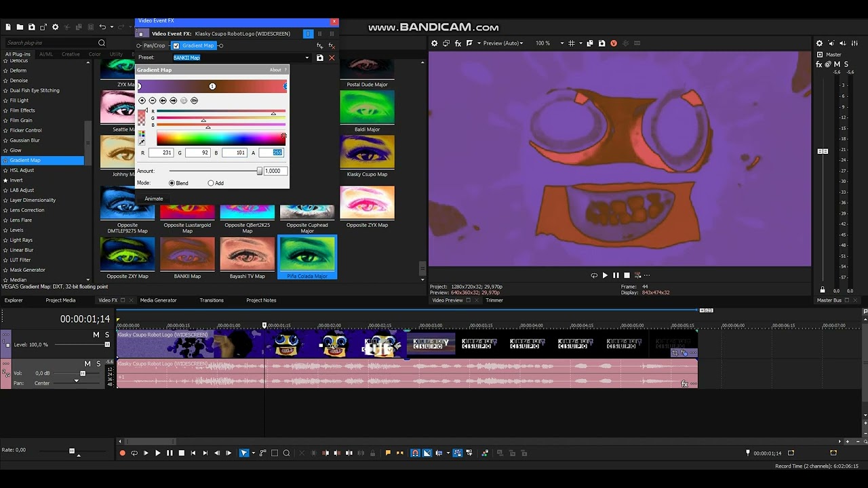Mute the Master Bus with the M button
The height and width of the screenshot is (488, 868).
tap(835, 64)
